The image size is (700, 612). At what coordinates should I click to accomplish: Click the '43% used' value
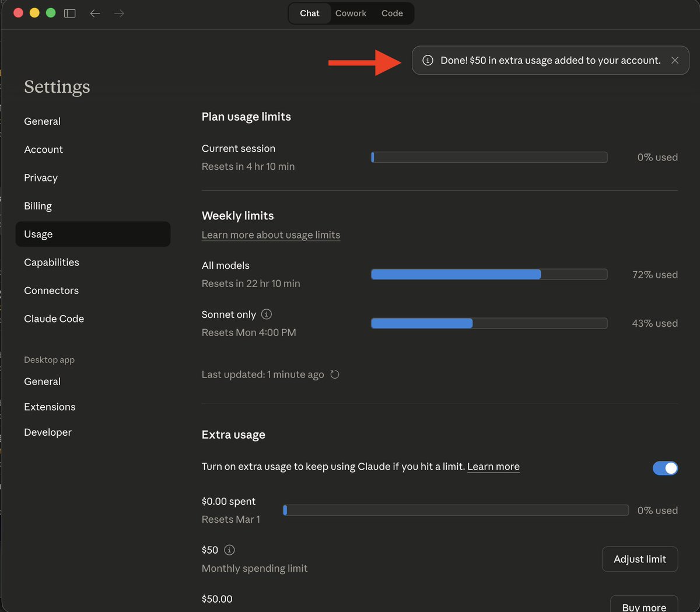655,323
